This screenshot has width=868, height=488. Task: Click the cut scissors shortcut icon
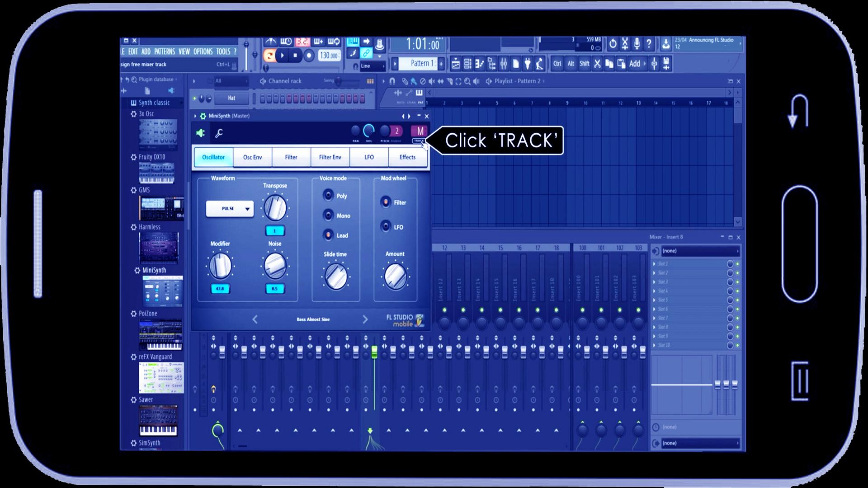click(x=597, y=64)
